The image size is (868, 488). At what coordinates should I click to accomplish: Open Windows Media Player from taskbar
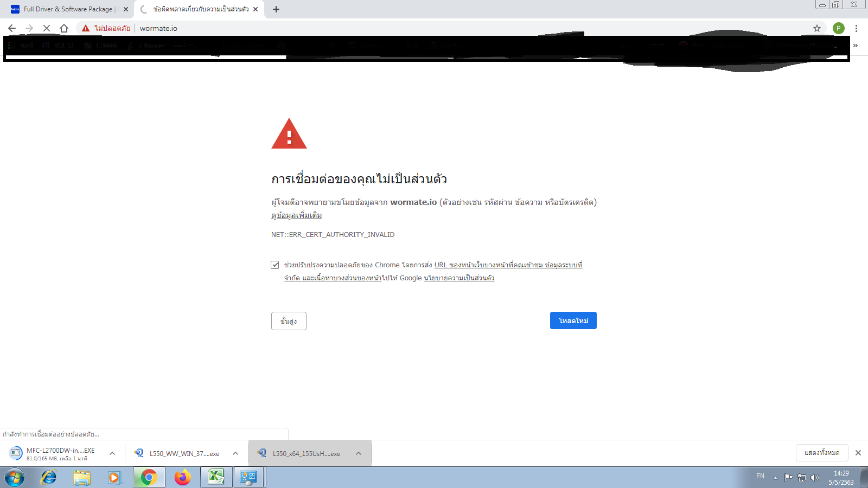point(114,478)
